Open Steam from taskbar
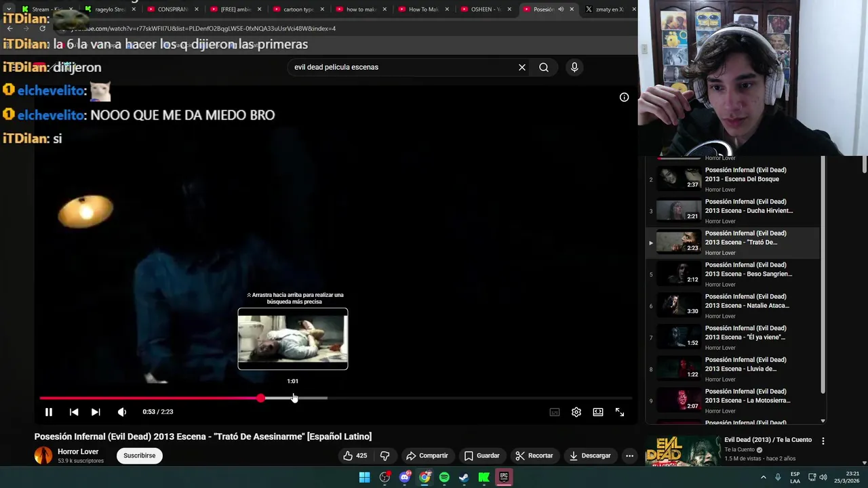868x488 pixels. tap(464, 477)
